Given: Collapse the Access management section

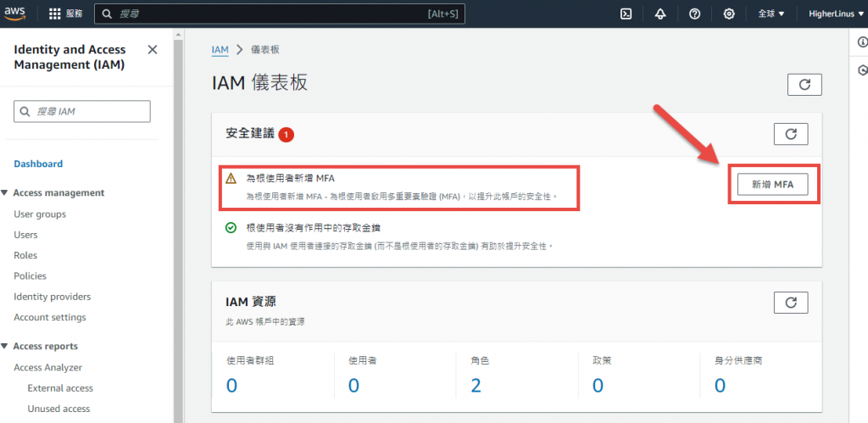Looking at the screenshot, I should [x=4, y=192].
